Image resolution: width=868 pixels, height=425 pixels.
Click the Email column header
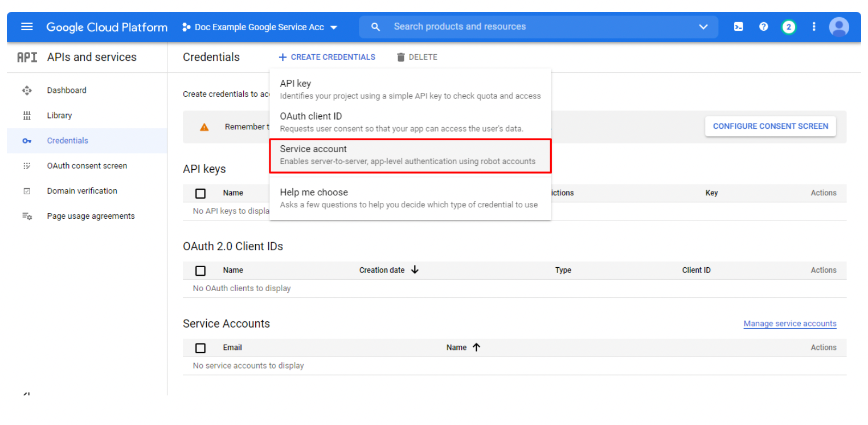pos(232,348)
